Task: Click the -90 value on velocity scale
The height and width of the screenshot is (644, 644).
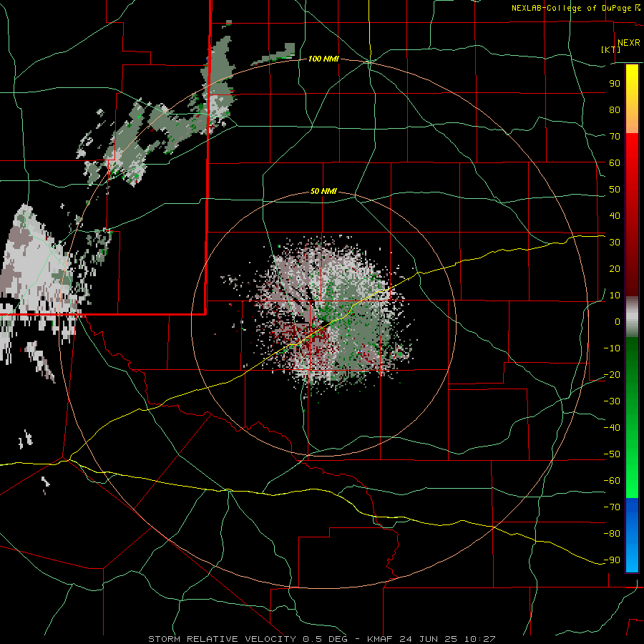Action: (612, 560)
